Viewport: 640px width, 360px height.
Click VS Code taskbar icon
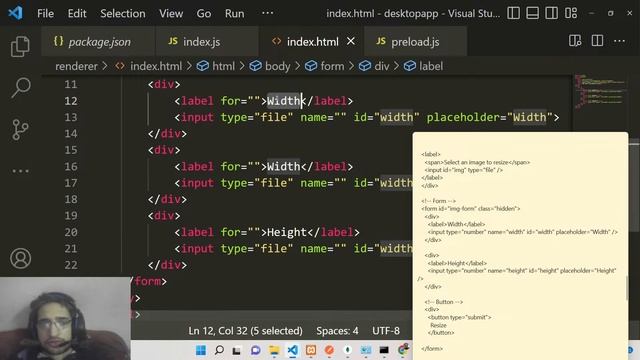[x=292, y=350]
